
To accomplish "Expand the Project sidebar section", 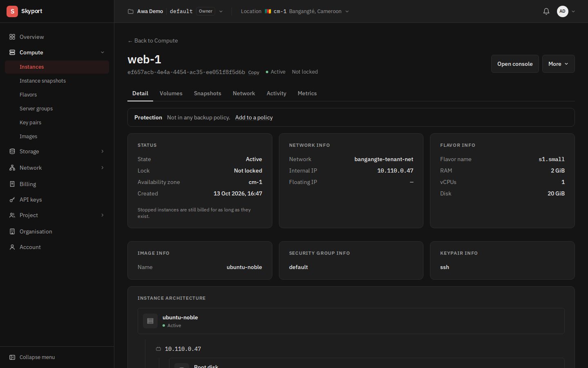I will pyautogui.click(x=102, y=215).
